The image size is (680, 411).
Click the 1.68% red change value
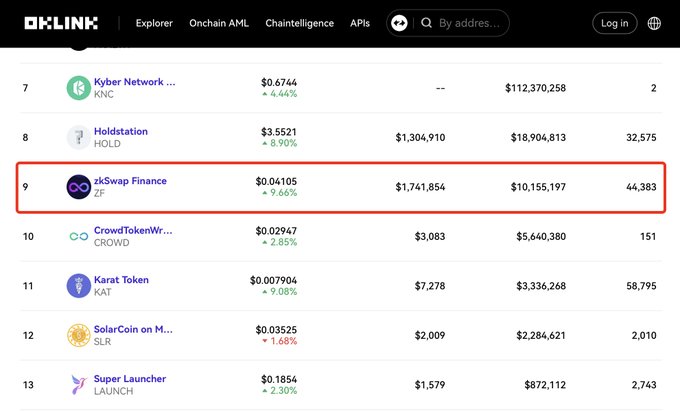(x=284, y=341)
